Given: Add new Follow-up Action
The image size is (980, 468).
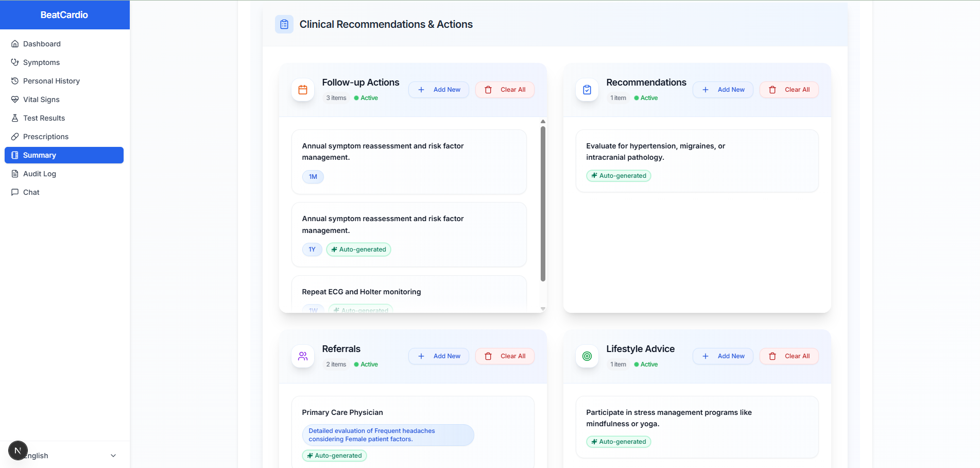Looking at the screenshot, I should [x=439, y=90].
